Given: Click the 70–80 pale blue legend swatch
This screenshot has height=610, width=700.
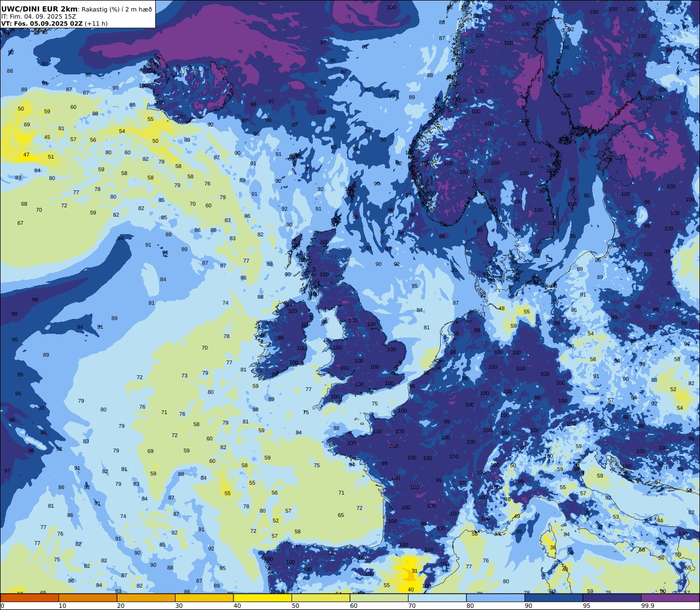Looking at the screenshot, I should (x=437, y=598).
